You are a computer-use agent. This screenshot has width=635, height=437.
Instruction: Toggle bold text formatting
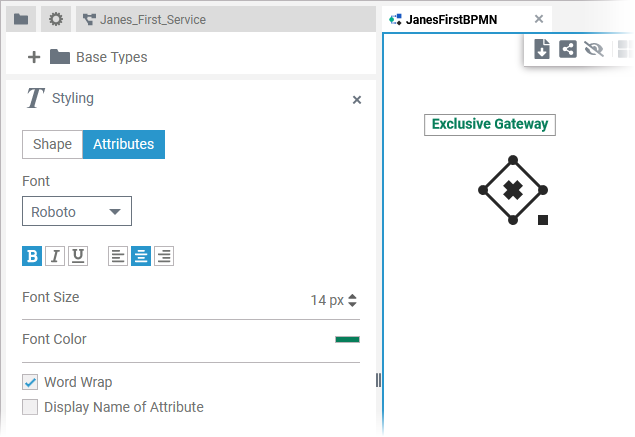point(32,256)
